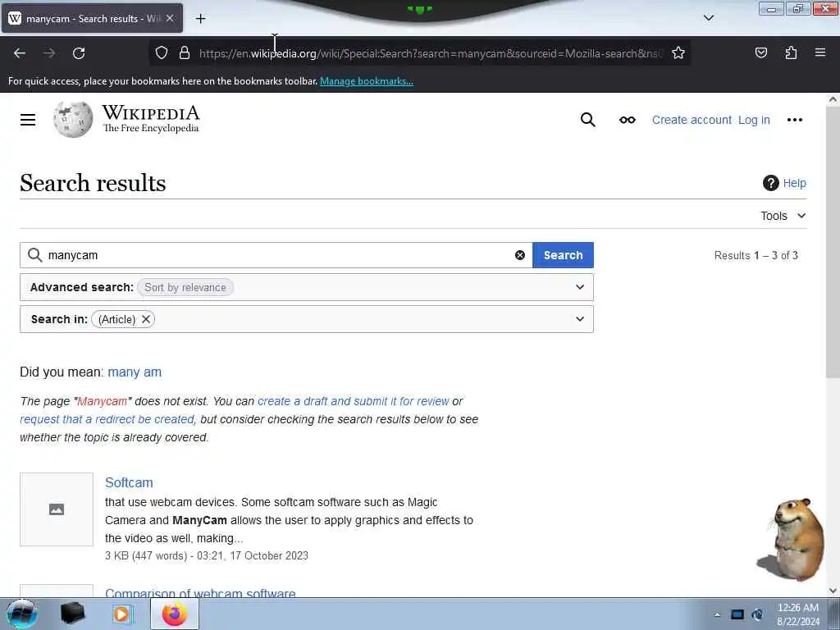Click the Firefox taskbar icon
Viewport: 840px width, 630px height.
(x=175, y=614)
